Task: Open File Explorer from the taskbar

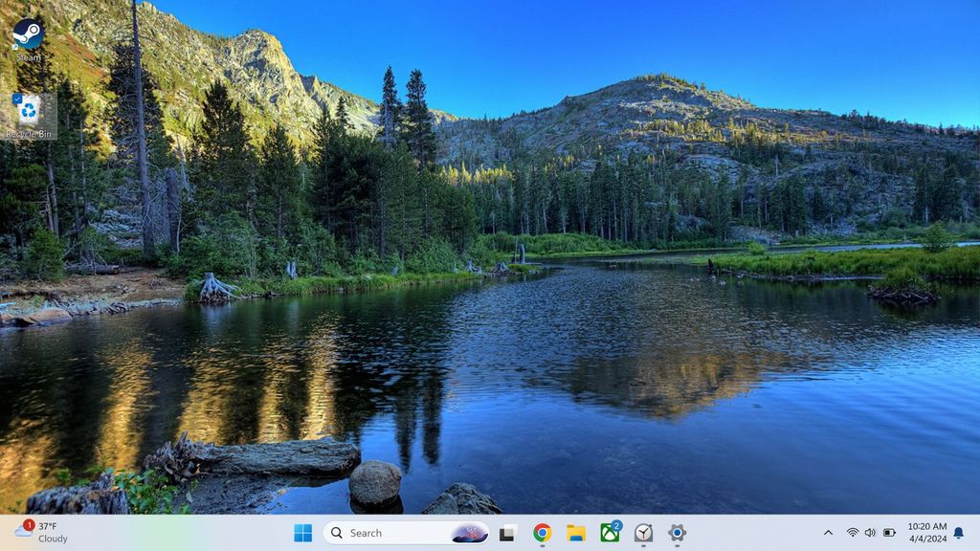Action: [x=576, y=533]
